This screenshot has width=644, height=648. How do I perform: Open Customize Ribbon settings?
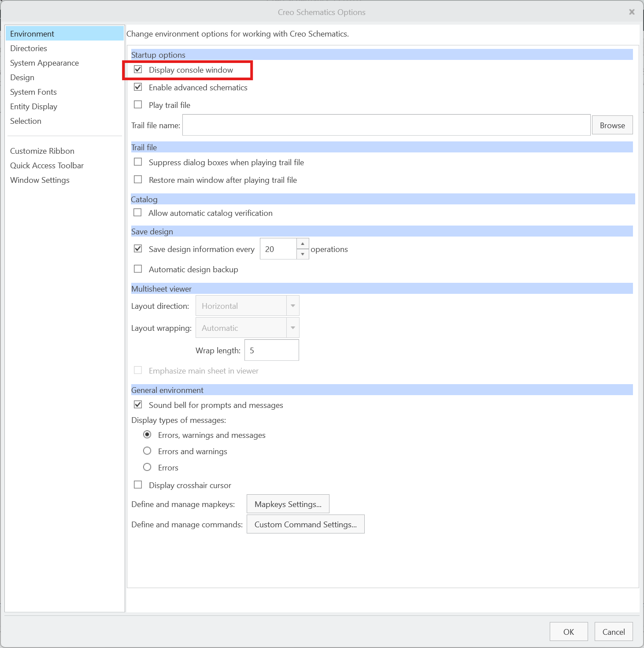(65, 151)
